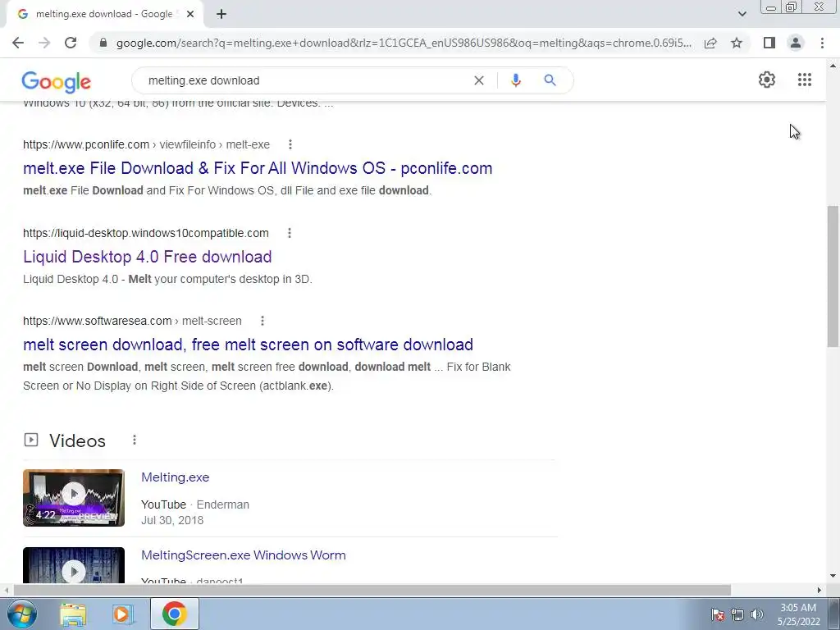Open Action Center flag tray icon
Viewport: 840px width, 630px height.
point(718,614)
